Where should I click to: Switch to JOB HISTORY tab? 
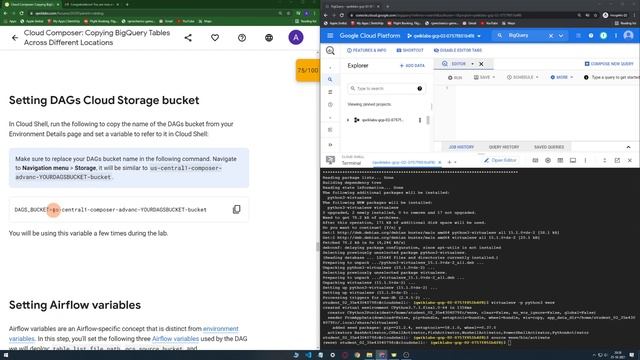461,147
